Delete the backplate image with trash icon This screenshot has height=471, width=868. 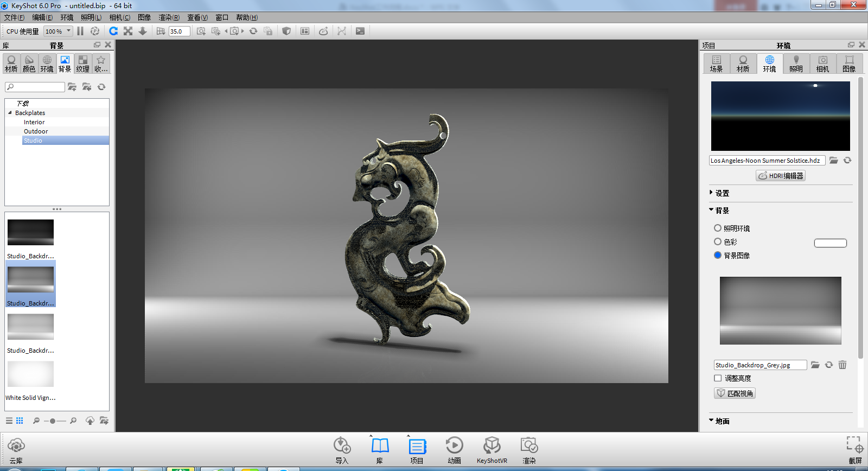(x=842, y=365)
